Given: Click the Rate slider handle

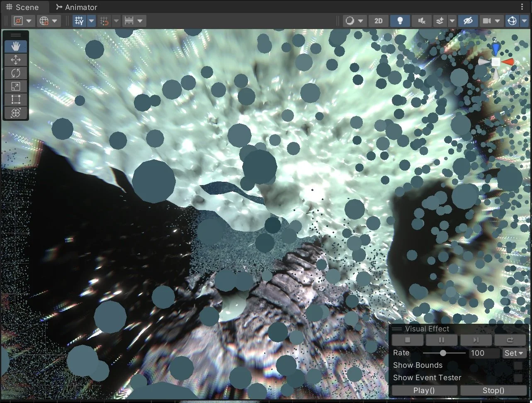Looking at the screenshot, I should (x=443, y=353).
